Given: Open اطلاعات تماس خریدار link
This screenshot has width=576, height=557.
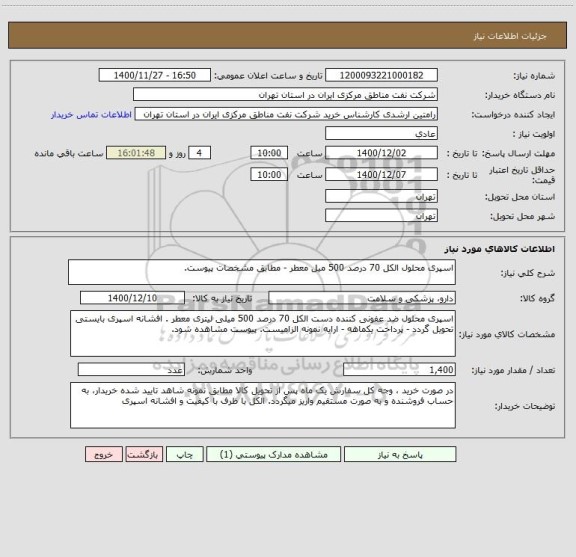Looking at the screenshot, I should click(91, 115).
